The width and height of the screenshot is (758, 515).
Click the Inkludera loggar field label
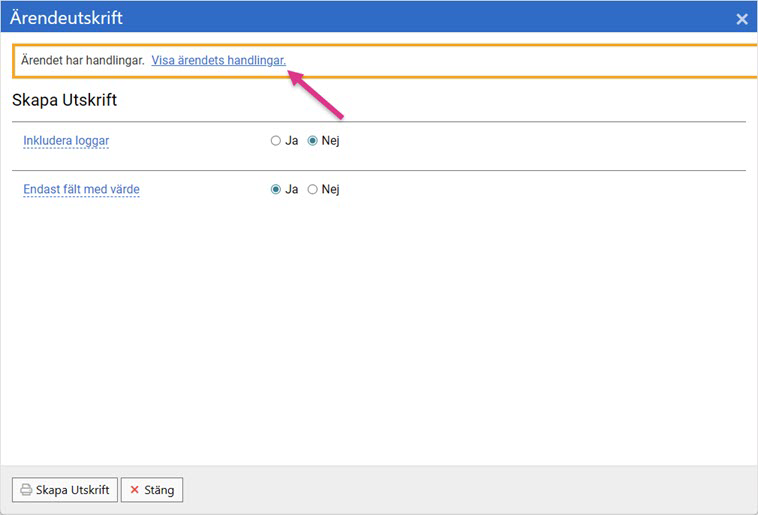66,141
